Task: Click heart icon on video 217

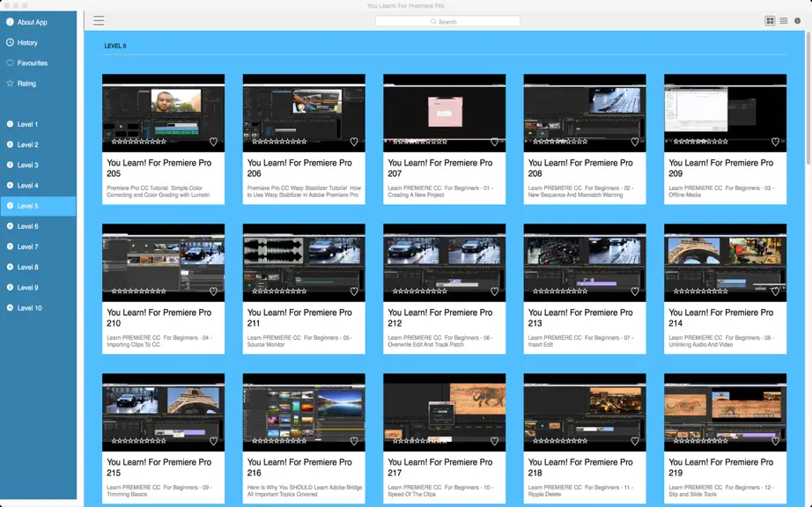Action: (495, 441)
